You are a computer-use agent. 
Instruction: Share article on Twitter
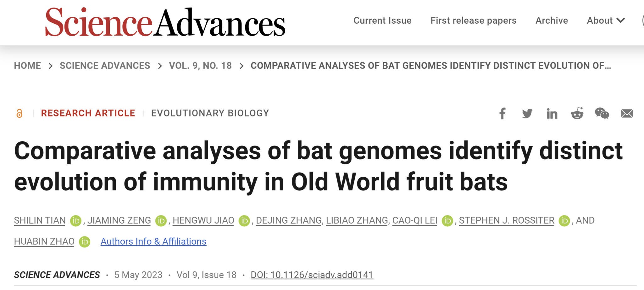(527, 114)
